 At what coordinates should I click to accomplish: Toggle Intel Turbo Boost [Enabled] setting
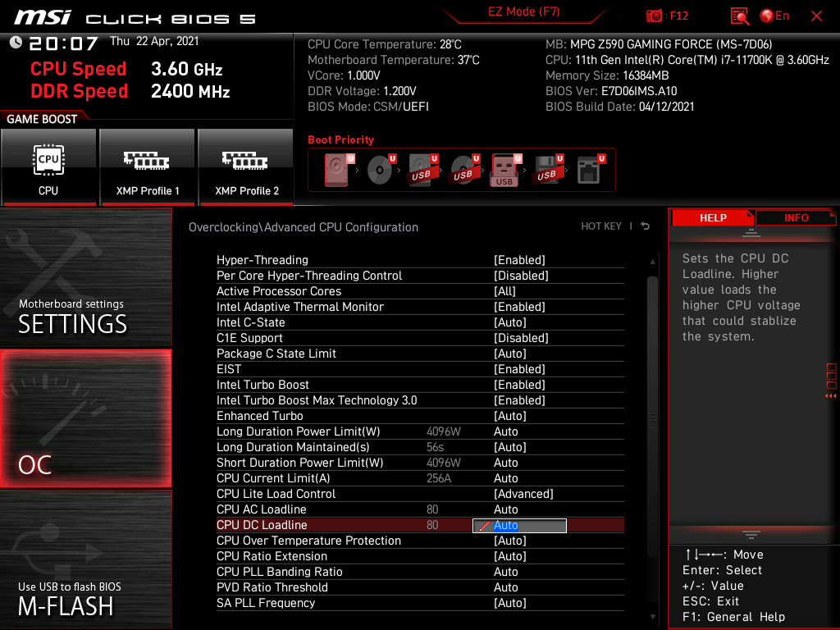pyautogui.click(x=420, y=384)
